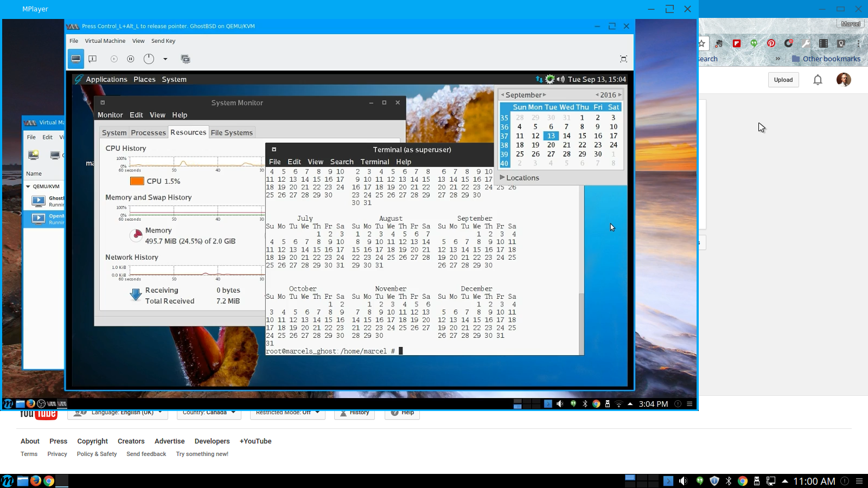The width and height of the screenshot is (868, 488).
Task: Expand the Locations section in calendar
Action: [x=520, y=177]
